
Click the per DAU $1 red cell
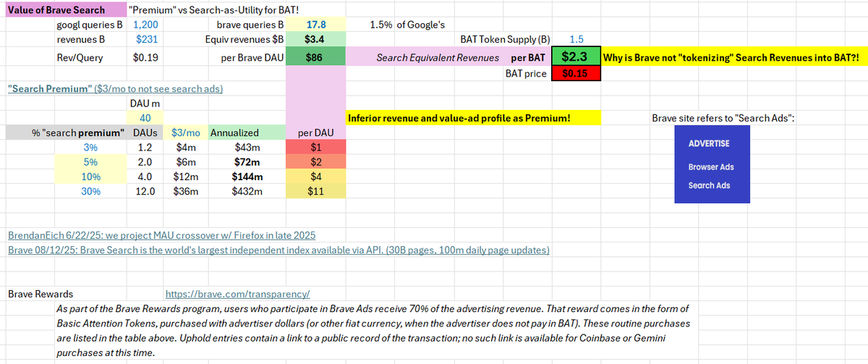(316, 147)
